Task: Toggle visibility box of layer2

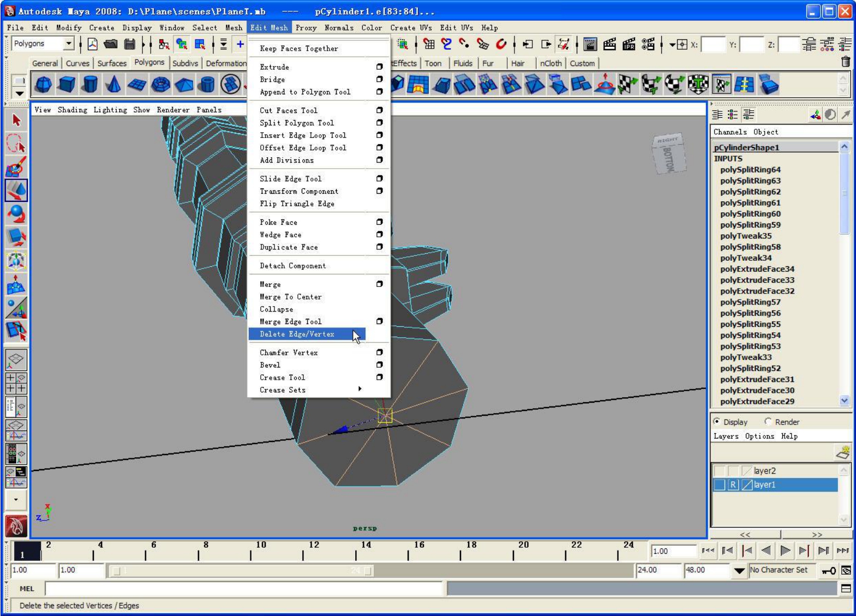Action: pos(720,470)
